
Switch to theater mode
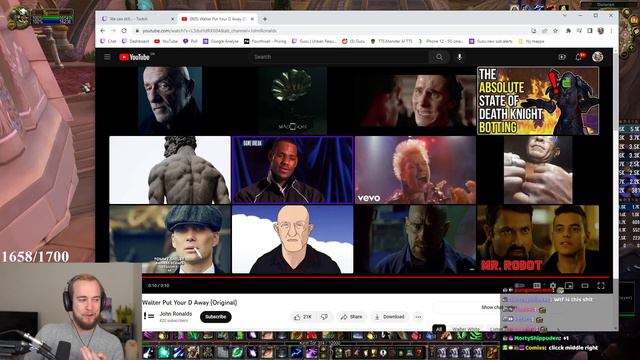585,286
